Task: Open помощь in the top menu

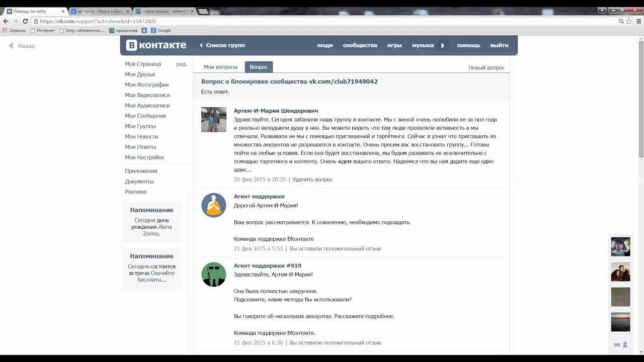Action: click(468, 45)
